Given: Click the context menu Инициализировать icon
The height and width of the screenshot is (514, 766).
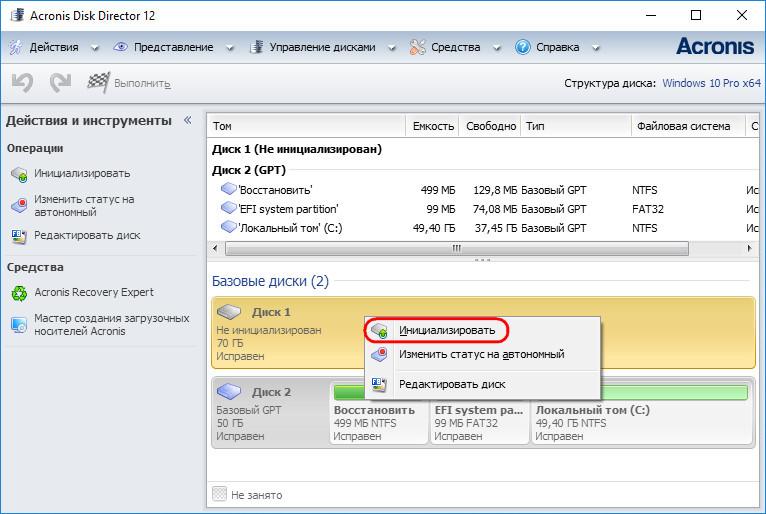Looking at the screenshot, I should 379,331.
